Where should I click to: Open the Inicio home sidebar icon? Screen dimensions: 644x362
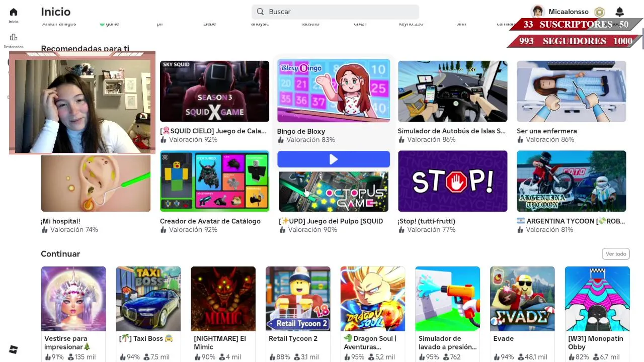tap(14, 12)
